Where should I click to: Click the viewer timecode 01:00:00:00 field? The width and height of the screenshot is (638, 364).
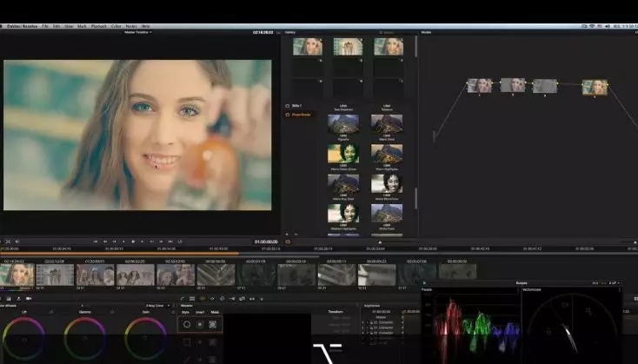click(266, 242)
